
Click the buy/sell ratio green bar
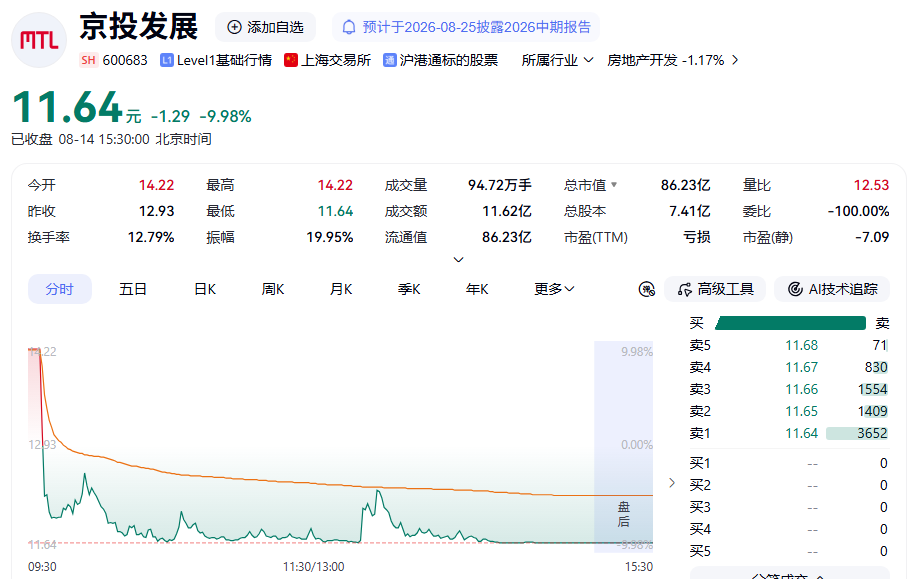click(x=791, y=323)
